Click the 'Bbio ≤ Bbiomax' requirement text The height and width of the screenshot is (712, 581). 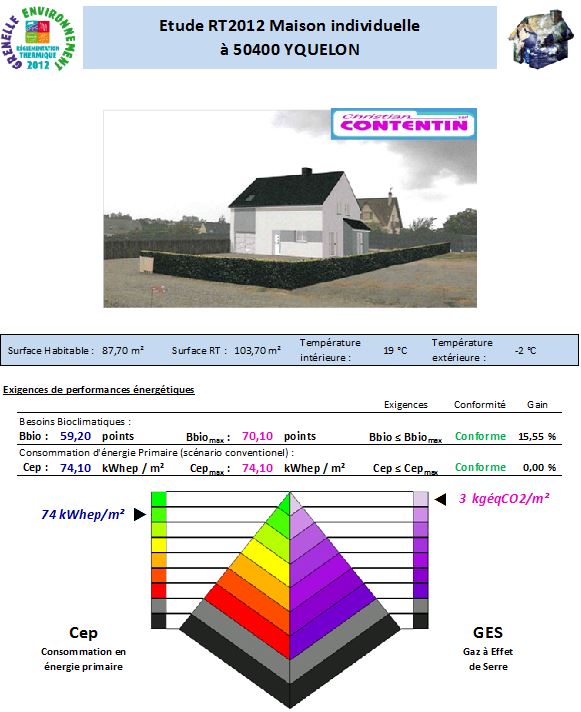405,437
